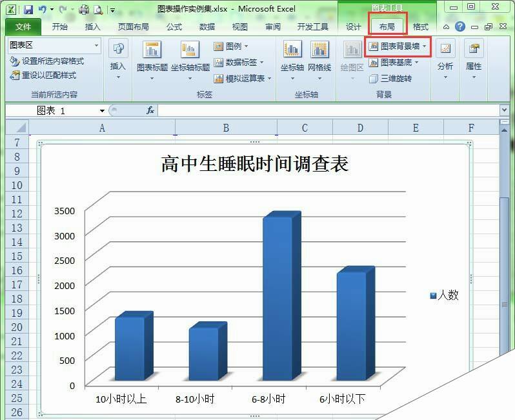515x420 pixels.
Task: Switch to the 设计 chart tools tab
Action: 354,27
